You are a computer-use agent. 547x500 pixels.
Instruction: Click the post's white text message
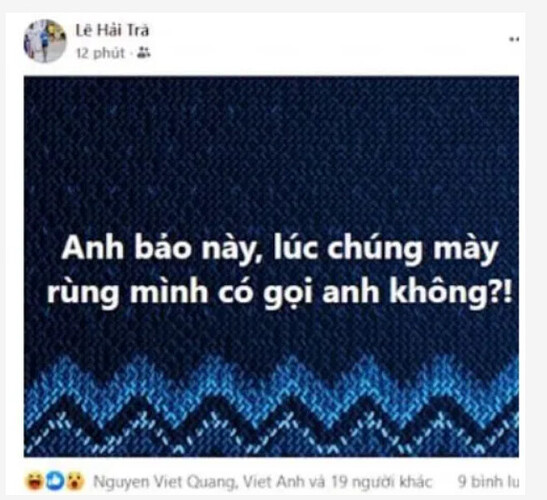pos(279,269)
